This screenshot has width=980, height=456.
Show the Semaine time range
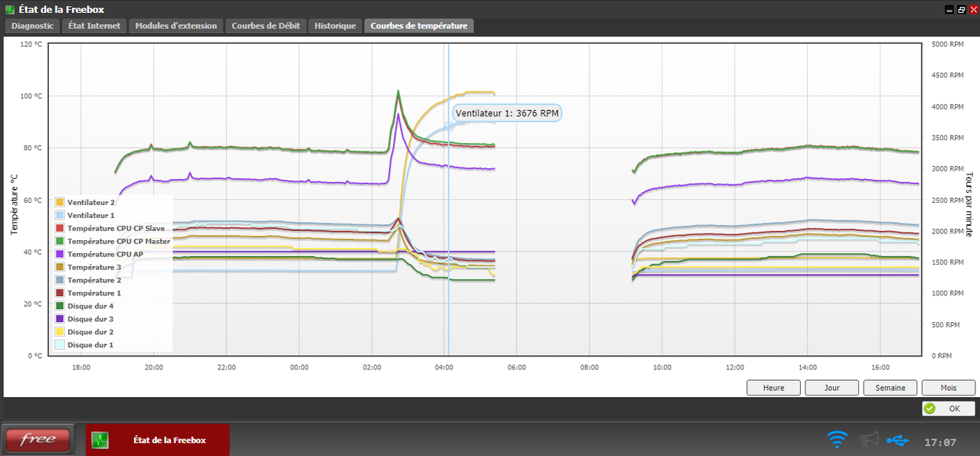point(890,388)
